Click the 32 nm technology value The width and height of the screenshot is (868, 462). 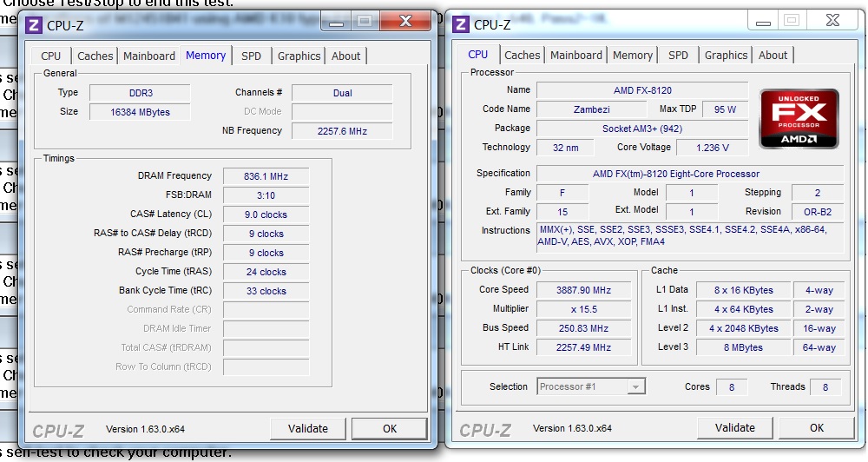click(x=565, y=148)
